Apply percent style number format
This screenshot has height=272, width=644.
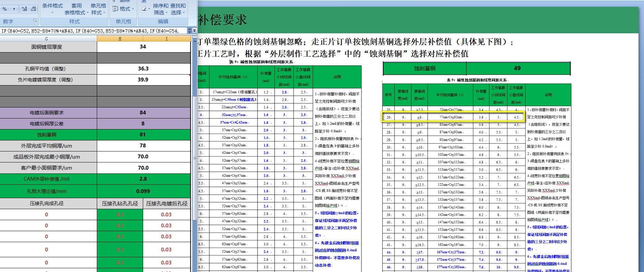click(4, 9)
